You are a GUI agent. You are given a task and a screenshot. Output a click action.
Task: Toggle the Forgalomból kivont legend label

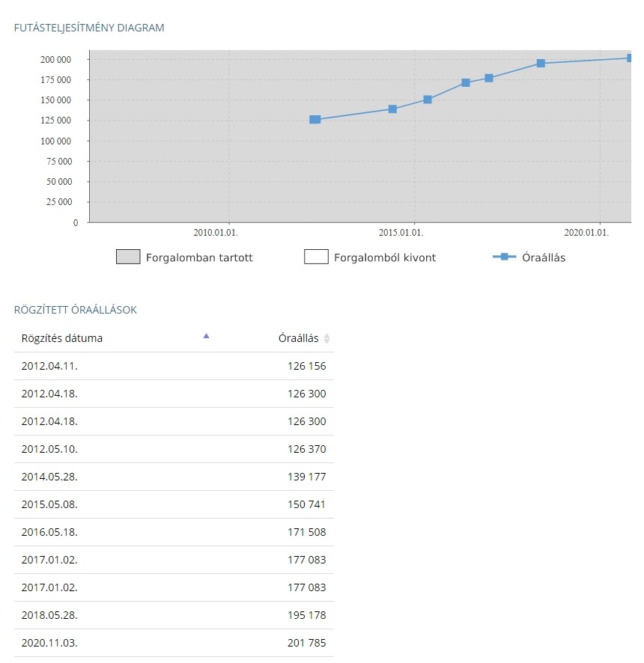(385, 257)
